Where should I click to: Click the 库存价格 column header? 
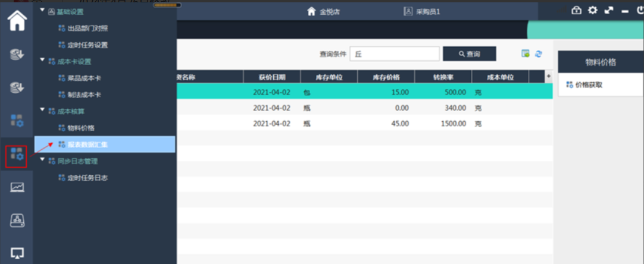pos(386,77)
